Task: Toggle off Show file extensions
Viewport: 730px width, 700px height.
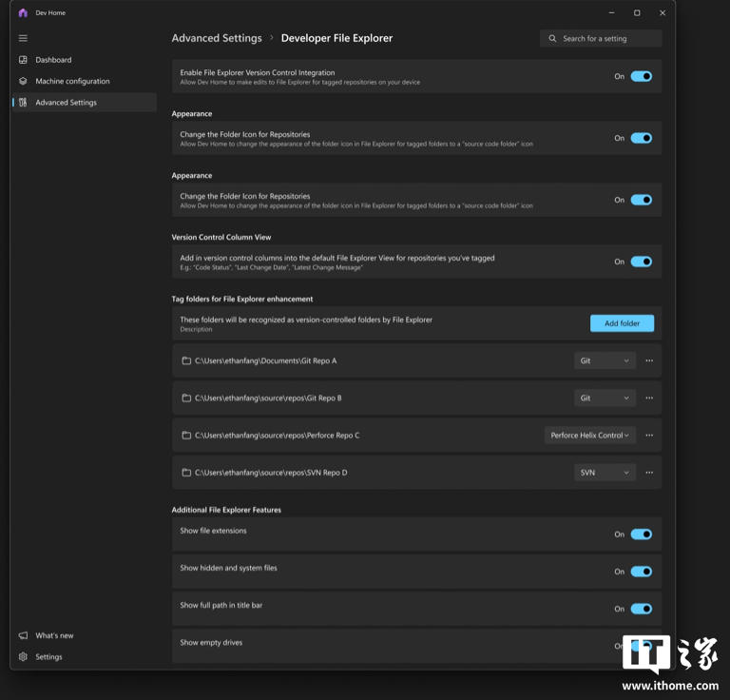Action: click(x=642, y=535)
